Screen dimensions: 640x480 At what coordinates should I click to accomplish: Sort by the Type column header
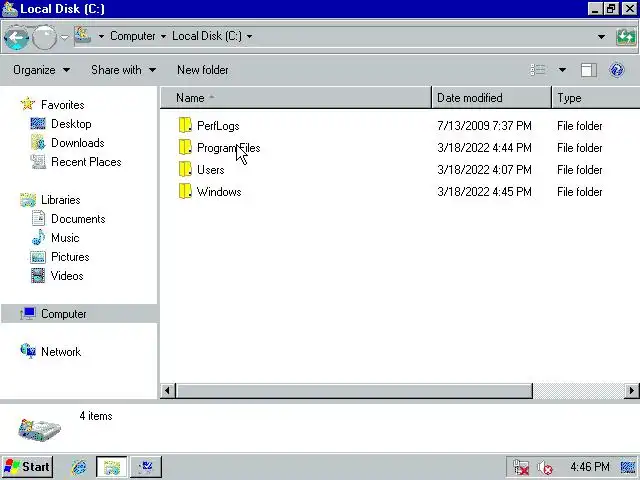[596, 98]
